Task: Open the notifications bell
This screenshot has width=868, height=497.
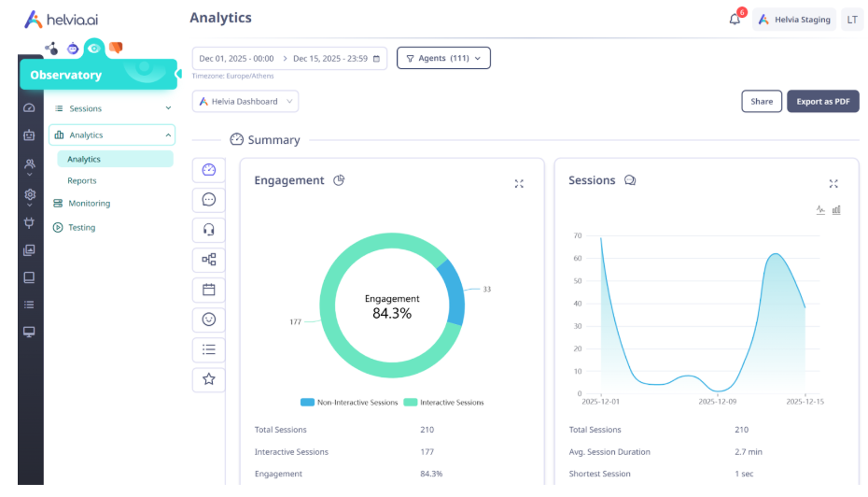Action: (735, 20)
